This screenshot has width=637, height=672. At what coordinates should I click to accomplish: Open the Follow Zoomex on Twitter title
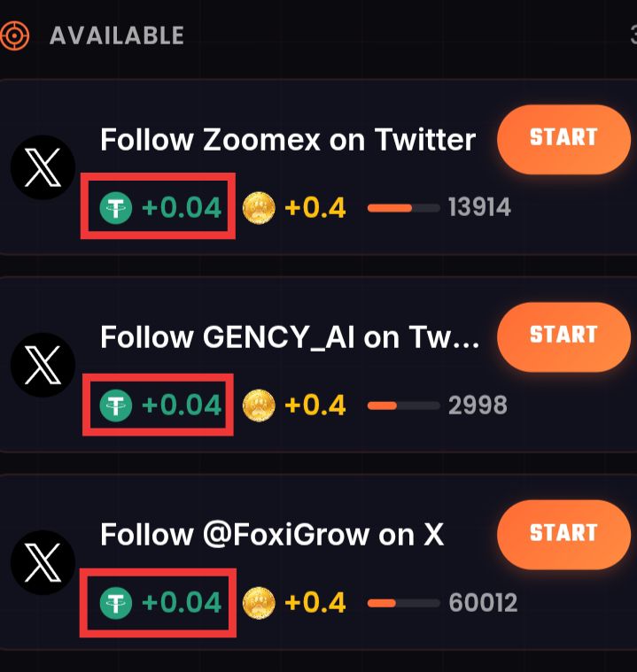pos(288,140)
